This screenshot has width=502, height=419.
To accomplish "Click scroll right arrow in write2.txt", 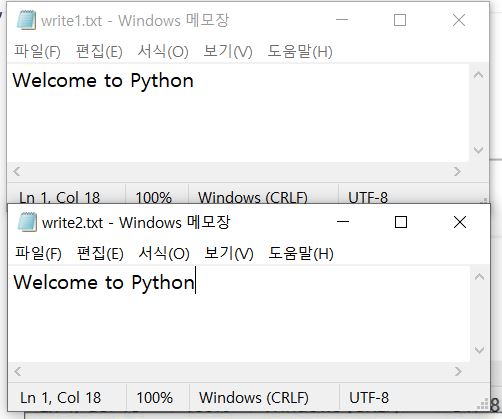I will click(458, 371).
